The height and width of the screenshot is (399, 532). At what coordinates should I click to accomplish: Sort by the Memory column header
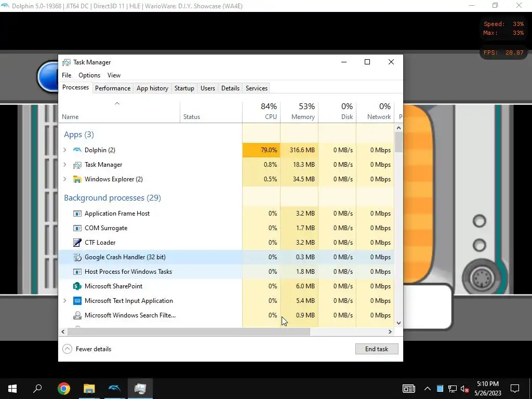click(300, 112)
